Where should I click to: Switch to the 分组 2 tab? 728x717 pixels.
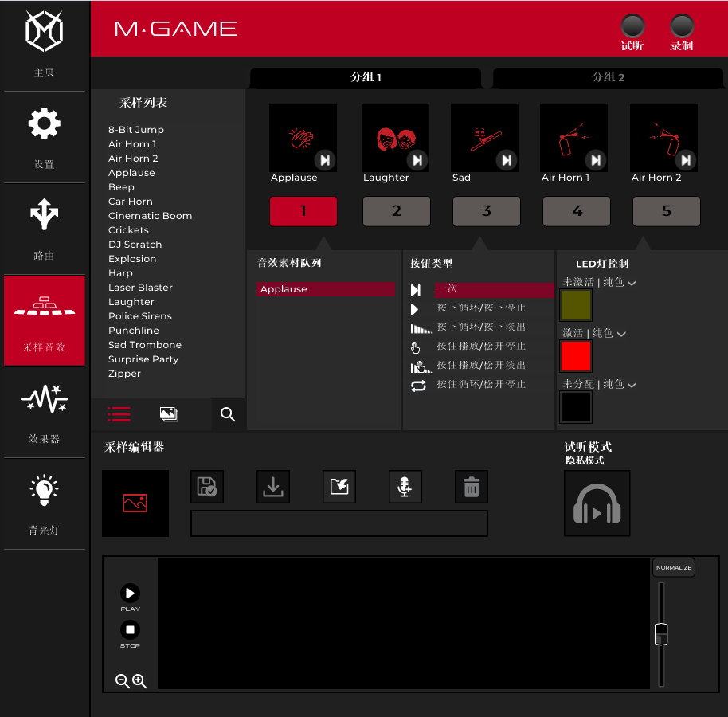click(x=608, y=77)
